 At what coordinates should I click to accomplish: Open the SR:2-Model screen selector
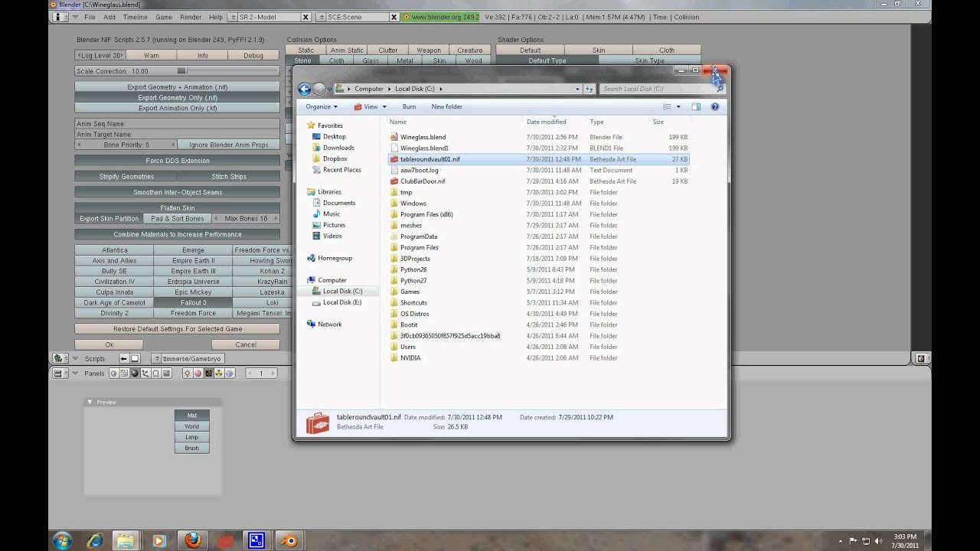(x=234, y=17)
